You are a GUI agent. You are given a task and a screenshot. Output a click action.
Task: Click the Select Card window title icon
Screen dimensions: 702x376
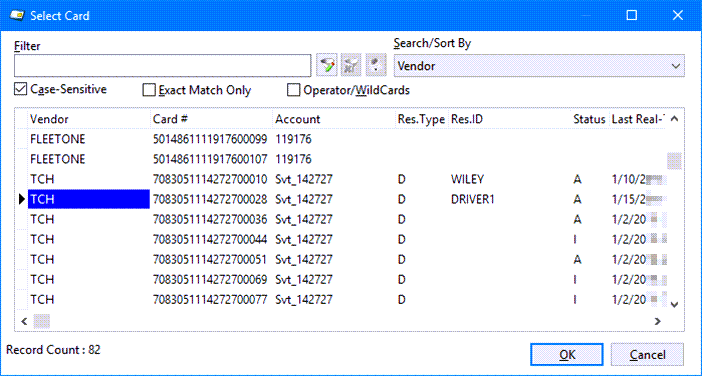[x=17, y=16]
